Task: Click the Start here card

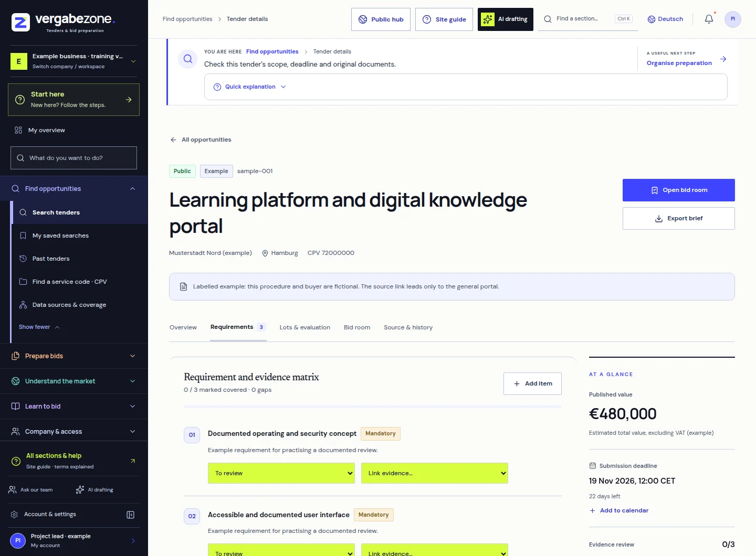Action: pyautogui.click(x=73, y=100)
